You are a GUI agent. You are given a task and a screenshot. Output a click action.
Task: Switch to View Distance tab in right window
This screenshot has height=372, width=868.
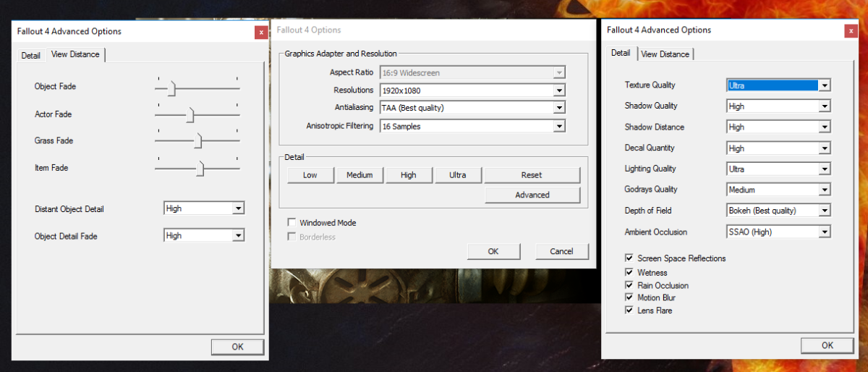click(665, 54)
